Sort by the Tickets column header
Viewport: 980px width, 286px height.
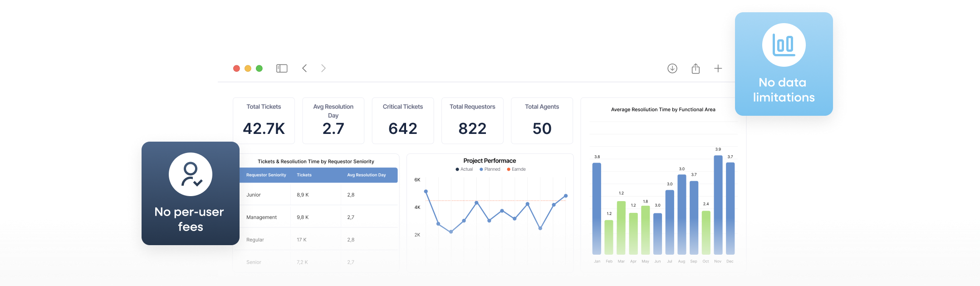click(304, 175)
